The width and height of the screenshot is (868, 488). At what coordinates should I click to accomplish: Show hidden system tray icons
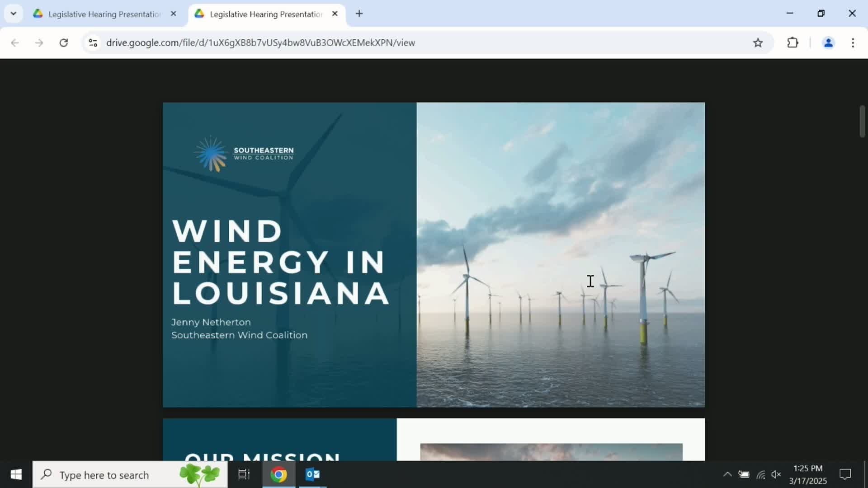(727, 474)
